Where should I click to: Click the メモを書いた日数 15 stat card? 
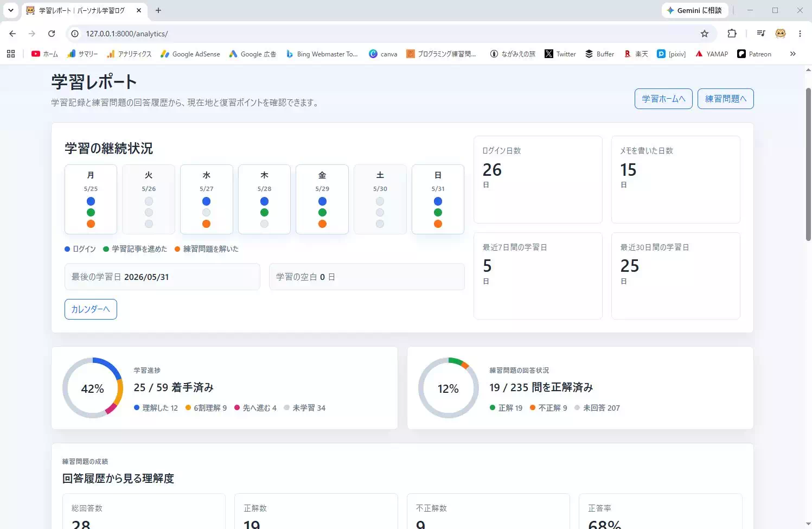pyautogui.click(x=676, y=180)
